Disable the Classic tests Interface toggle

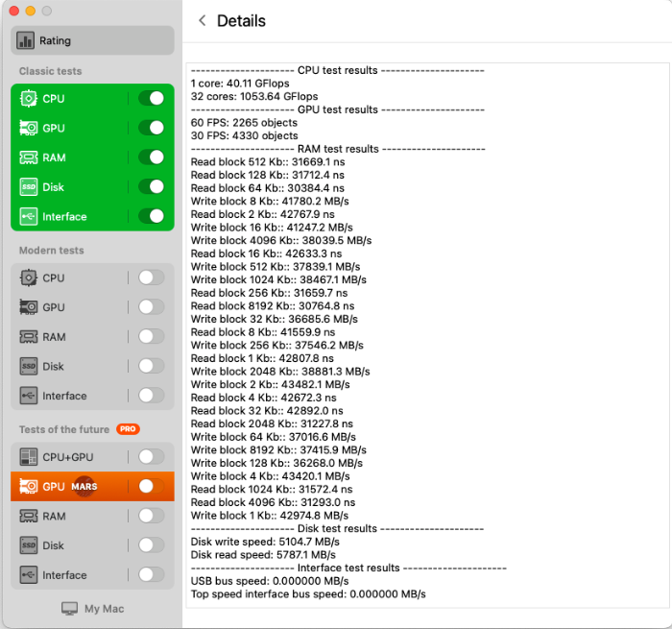[x=152, y=216]
